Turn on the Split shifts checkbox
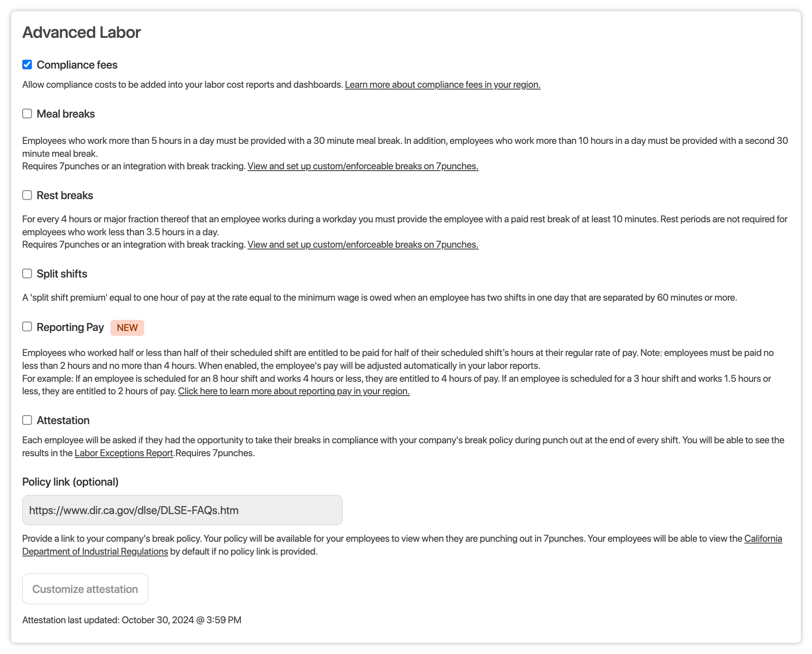Screen dimensions: 812x654 27,274
